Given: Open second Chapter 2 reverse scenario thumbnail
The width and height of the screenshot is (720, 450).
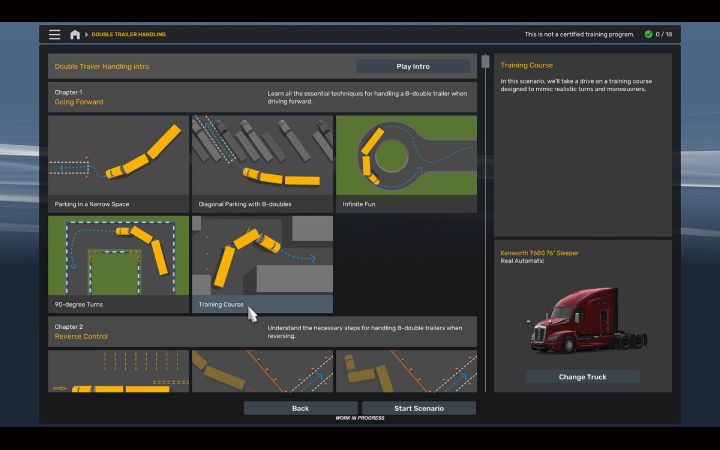Looking at the screenshot, I should 262,371.
